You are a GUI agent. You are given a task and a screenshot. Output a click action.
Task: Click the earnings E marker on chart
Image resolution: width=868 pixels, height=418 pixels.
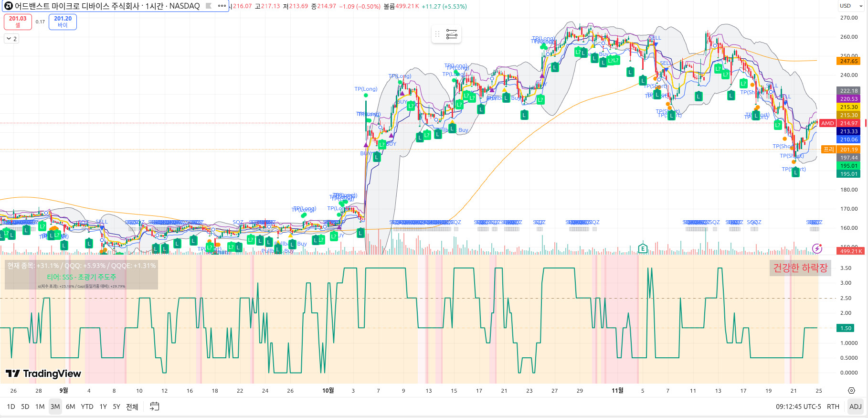click(643, 248)
